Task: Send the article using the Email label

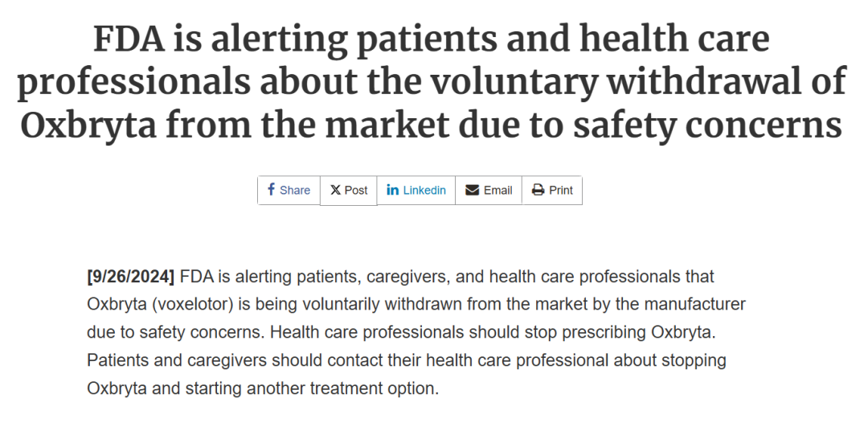Action: point(497,191)
